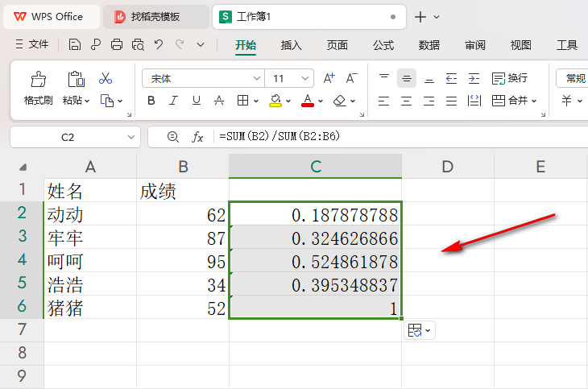The height and width of the screenshot is (389, 588).
Task: Increase indent icon
Action: pos(474,78)
